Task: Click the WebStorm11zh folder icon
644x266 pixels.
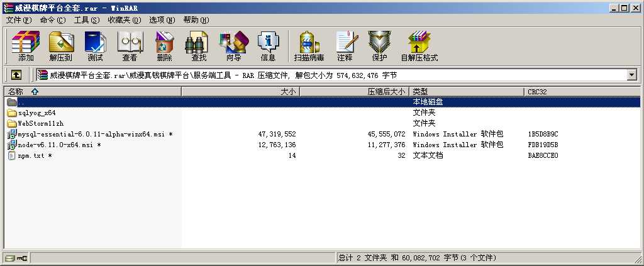Action: [12, 123]
